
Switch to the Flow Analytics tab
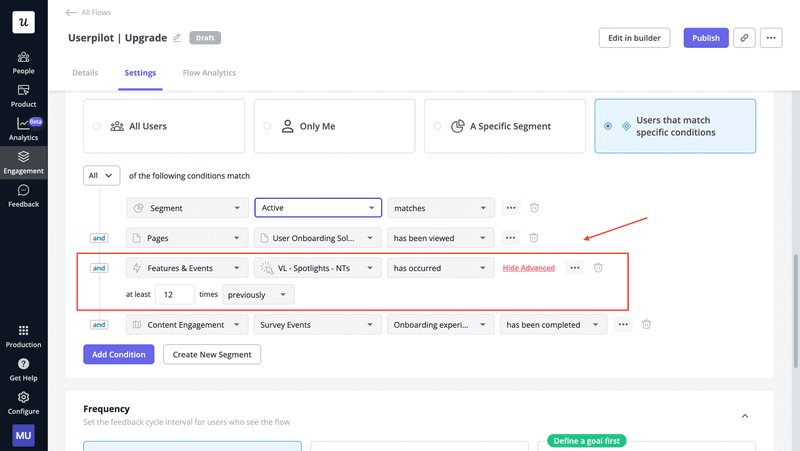[209, 73]
